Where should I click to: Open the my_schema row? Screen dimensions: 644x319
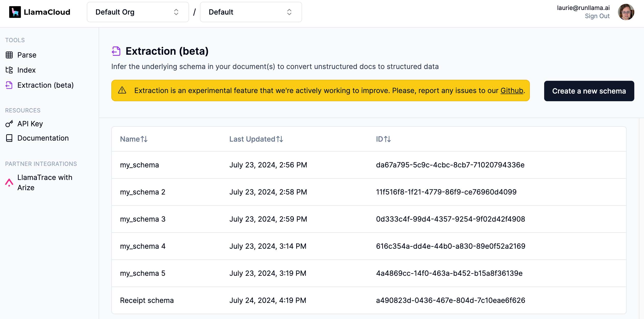(369, 165)
